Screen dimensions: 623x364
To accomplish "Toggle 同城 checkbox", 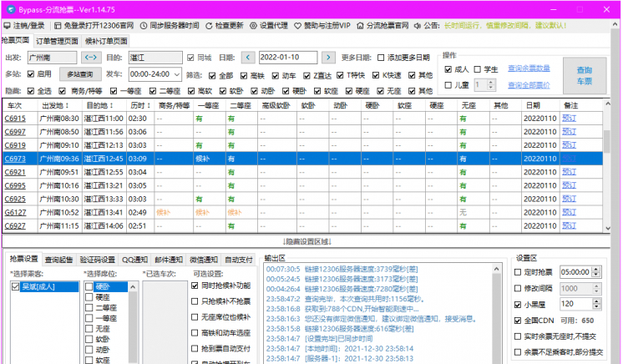I will coord(190,58).
